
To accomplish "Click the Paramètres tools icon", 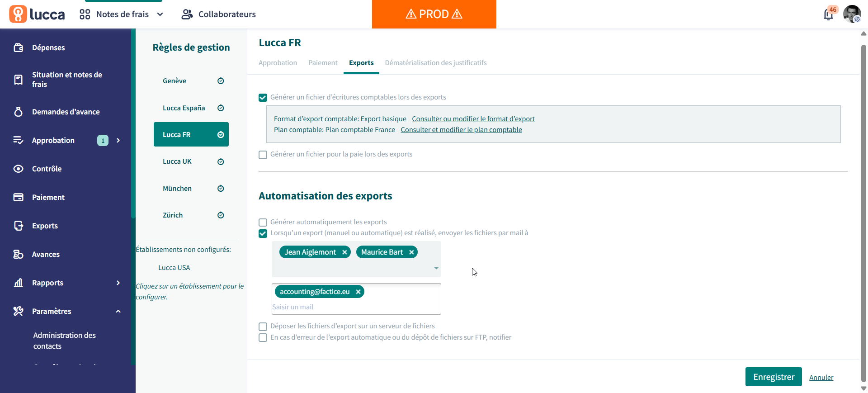I will [19, 311].
